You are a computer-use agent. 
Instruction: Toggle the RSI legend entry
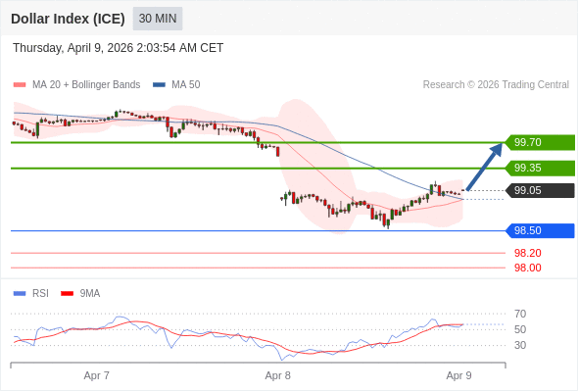[x=31, y=294]
